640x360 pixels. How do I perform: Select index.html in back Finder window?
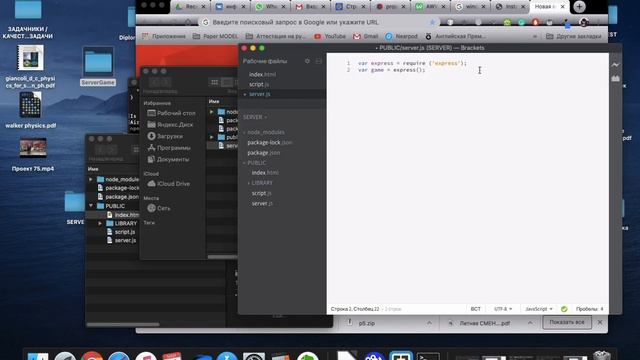point(122,215)
